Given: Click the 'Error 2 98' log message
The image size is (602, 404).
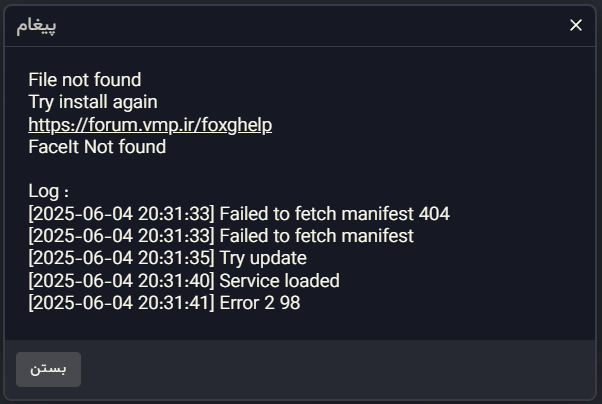Looking at the screenshot, I should [x=260, y=303].
